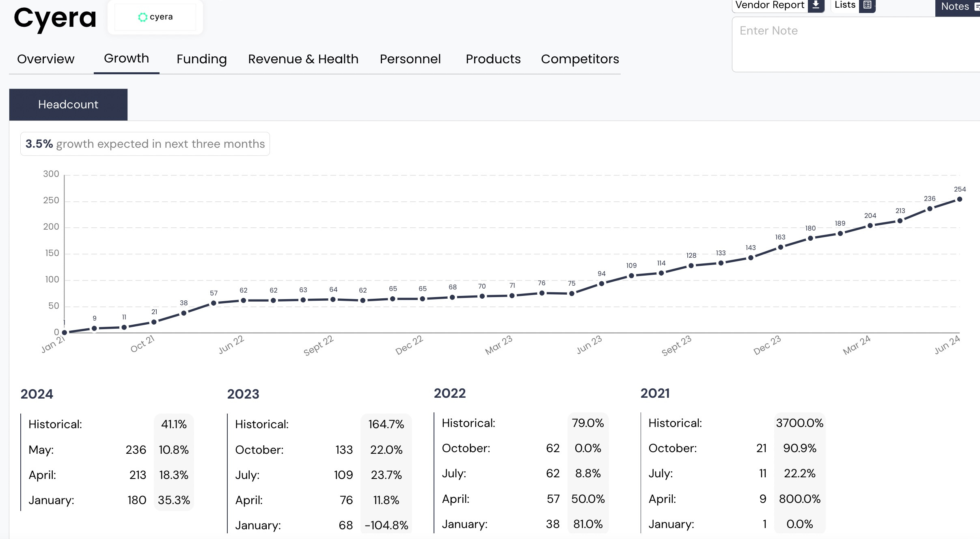Switch to the Products tab

click(493, 59)
